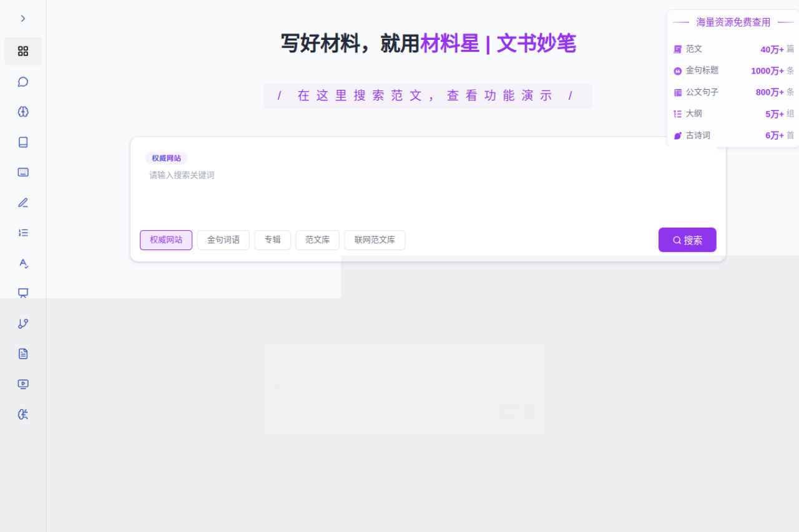The image size is (799, 532).
Task: Open the chat bubble icon in sidebar
Action: [x=23, y=82]
